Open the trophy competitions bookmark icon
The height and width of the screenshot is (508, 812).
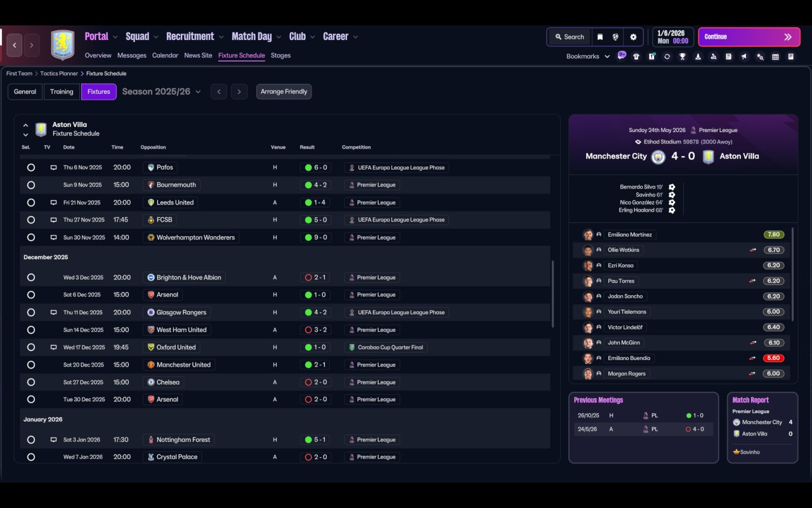683,57
